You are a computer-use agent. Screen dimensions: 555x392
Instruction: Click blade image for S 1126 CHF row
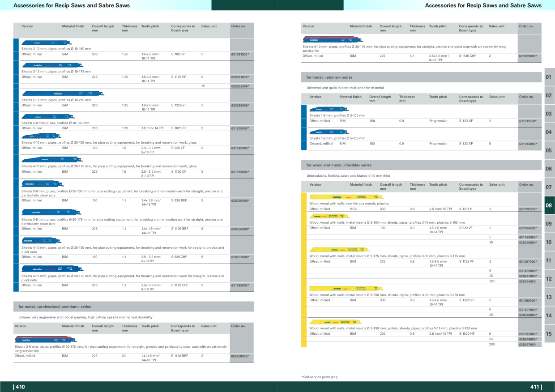(52, 269)
